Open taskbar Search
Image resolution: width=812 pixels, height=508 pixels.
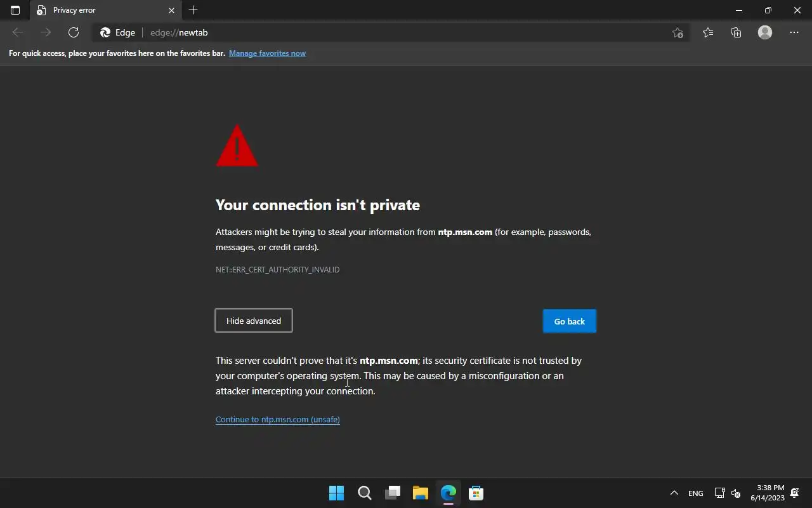(x=364, y=493)
